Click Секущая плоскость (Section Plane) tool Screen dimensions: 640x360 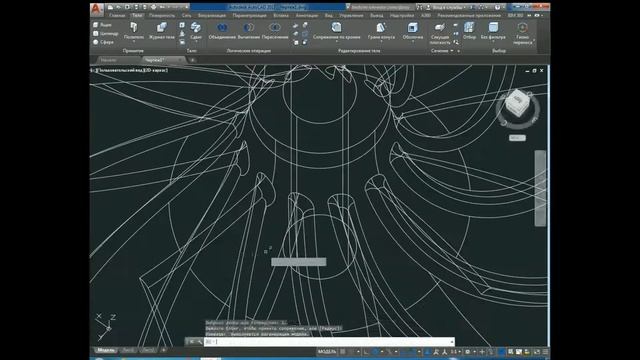[440, 33]
